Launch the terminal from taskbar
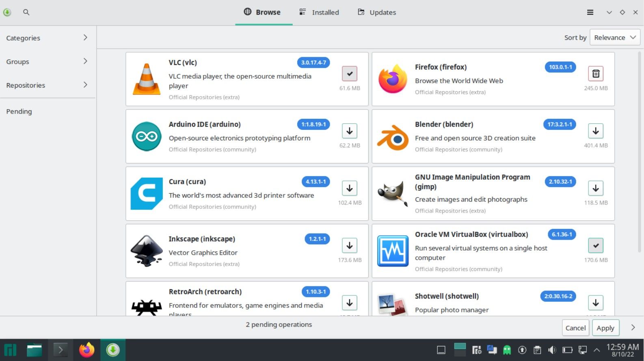This screenshot has height=361, width=644. click(x=61, y=350)
